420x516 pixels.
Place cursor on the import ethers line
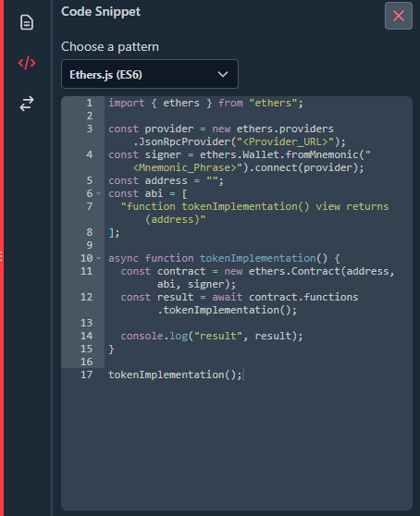coord(205,103)
